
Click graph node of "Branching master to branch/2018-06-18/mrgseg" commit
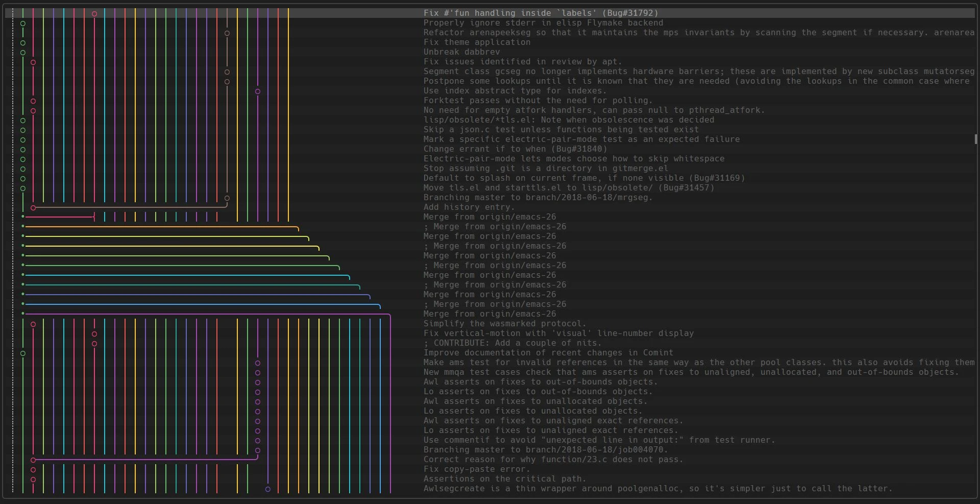227,198
